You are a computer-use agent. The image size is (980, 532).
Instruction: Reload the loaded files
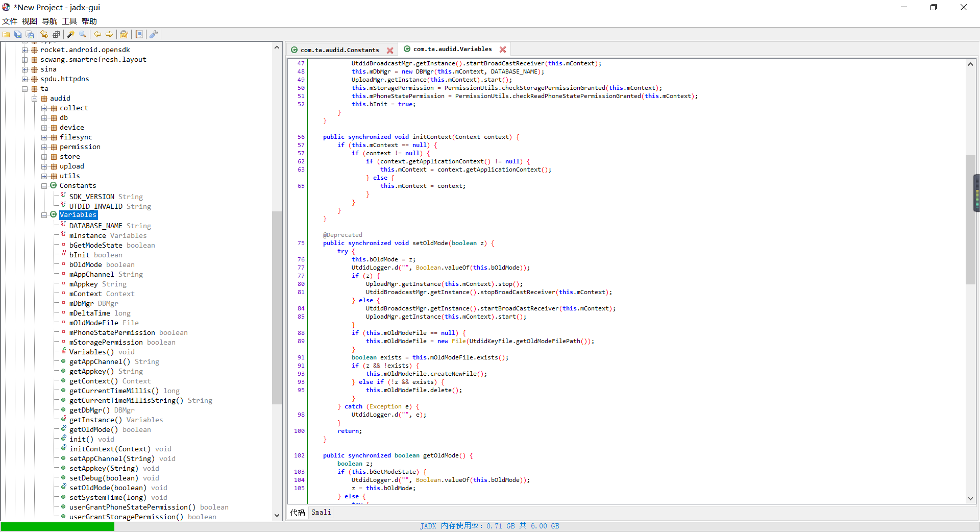click(x=45, y=34)
